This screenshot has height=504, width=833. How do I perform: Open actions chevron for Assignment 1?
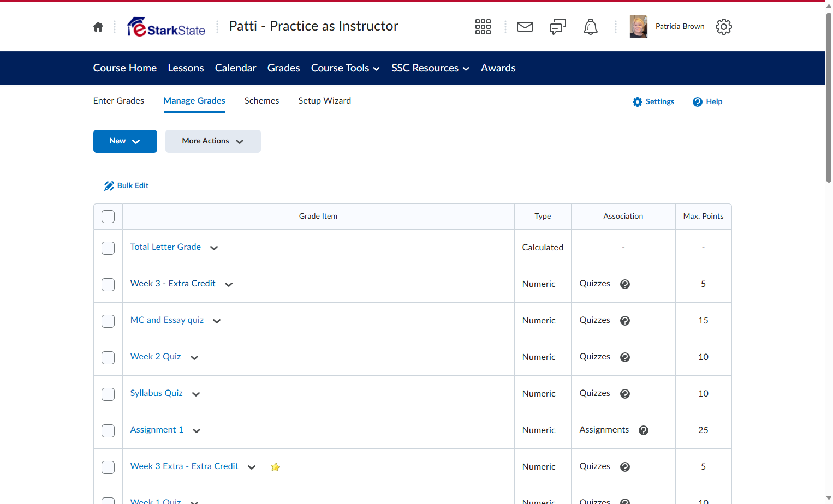197,431
